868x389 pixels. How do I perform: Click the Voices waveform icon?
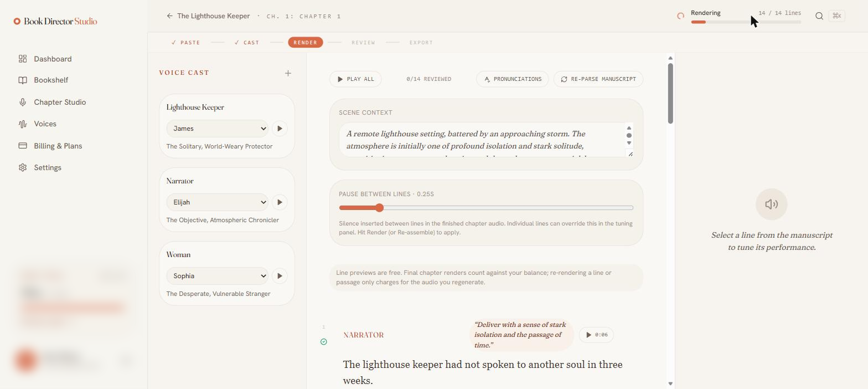coord(23,124)
